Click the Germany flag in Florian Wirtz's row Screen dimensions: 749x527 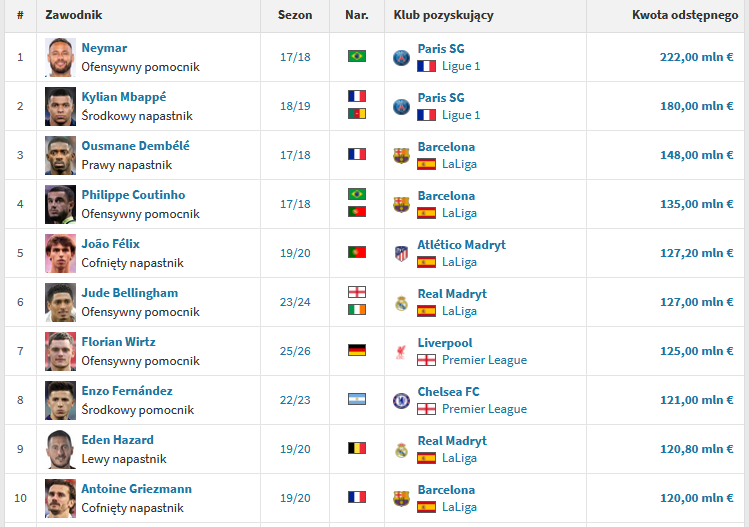tap(357, 350)
